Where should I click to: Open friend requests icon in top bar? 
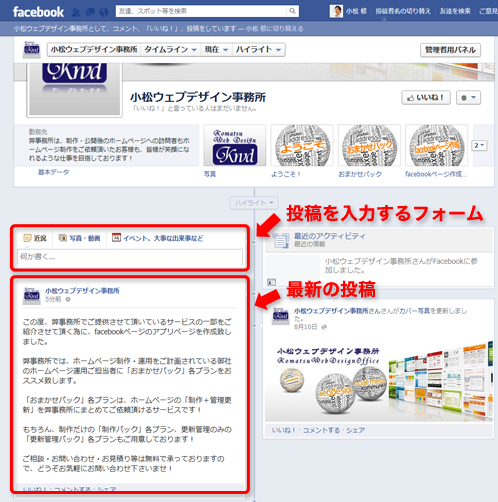[76, 12]
